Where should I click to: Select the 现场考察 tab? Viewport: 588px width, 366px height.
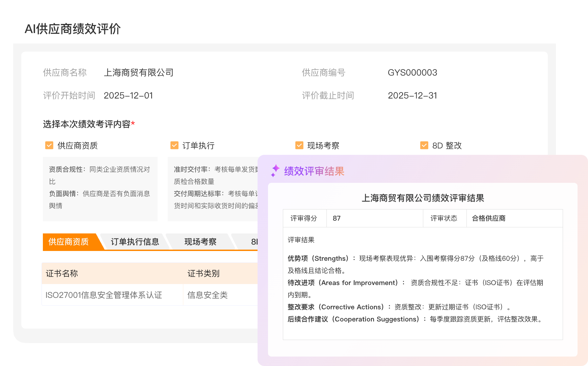(x=200, y=242)
